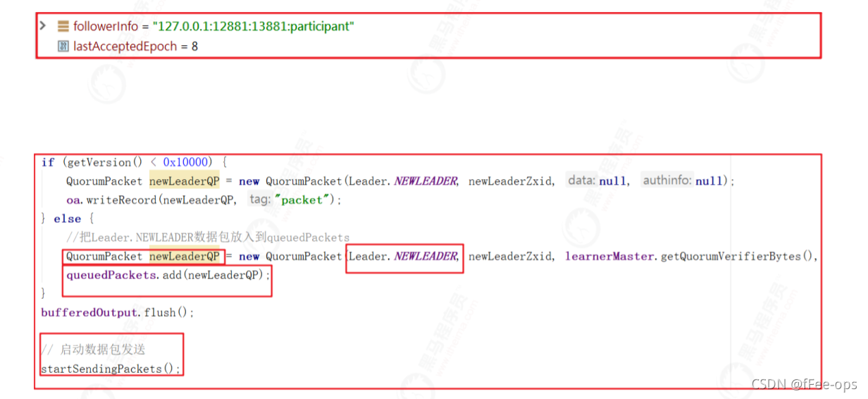The image size is (868, 399).
Task: Click the data: parameter hint
Action: coord(582,180)
